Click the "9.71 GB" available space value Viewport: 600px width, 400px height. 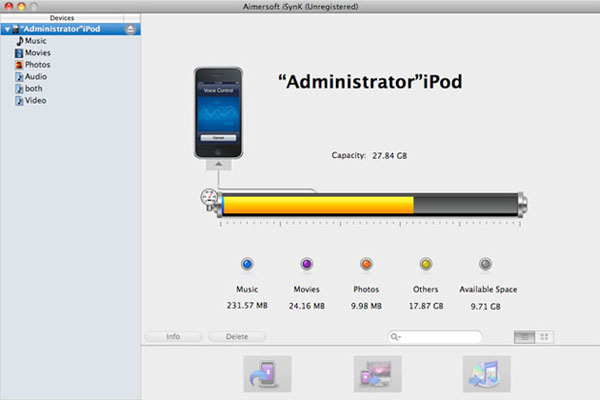[x=486, y=306]
